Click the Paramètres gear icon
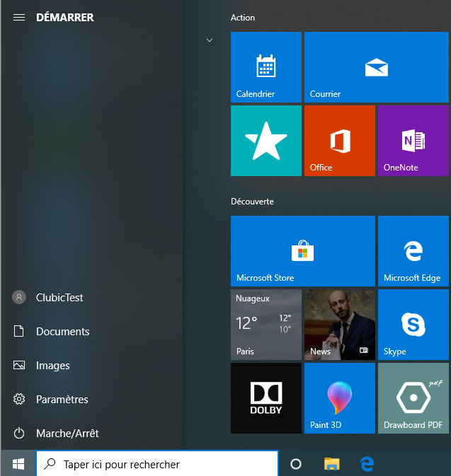Image resolution: width=451 pixels, height=476 pixels. coord(19,399)
